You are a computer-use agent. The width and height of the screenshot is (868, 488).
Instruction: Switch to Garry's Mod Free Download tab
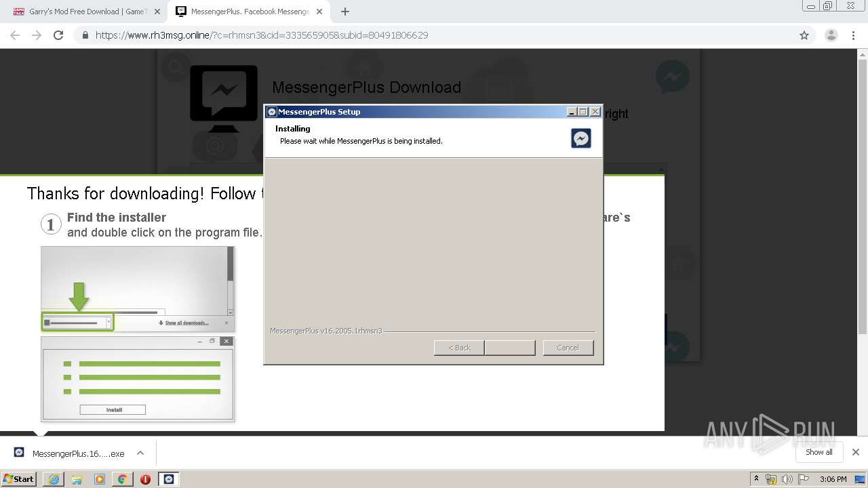click(87, 12)
